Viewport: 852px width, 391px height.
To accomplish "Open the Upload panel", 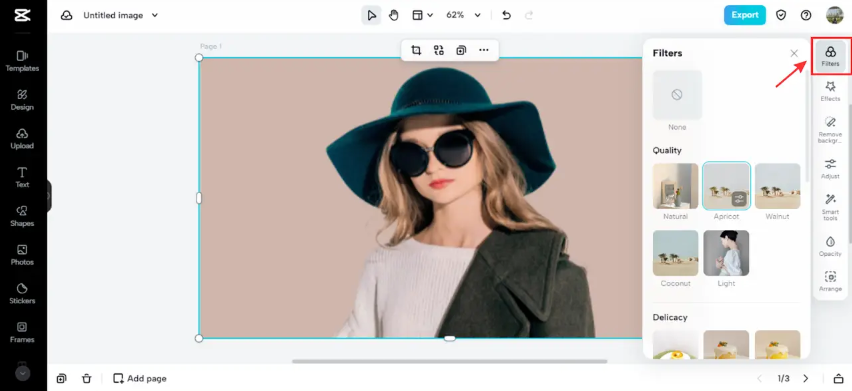I will tap(22, 138).
